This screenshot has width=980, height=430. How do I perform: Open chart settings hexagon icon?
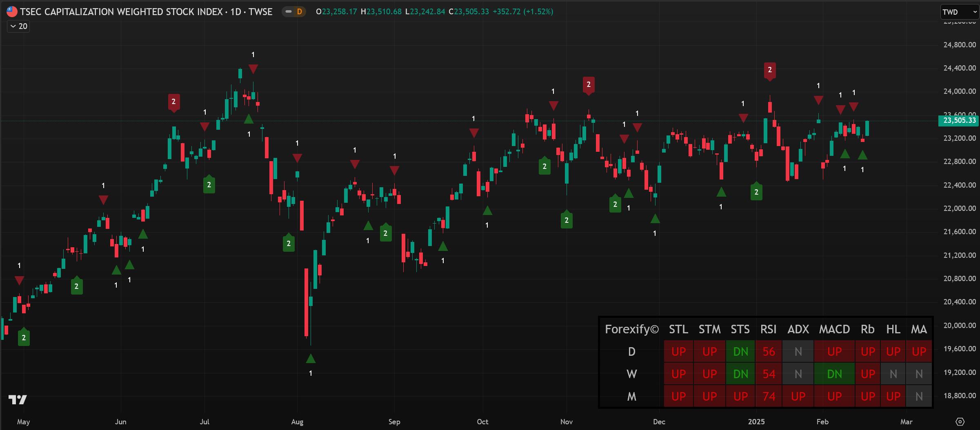click(x=960, y=421)
